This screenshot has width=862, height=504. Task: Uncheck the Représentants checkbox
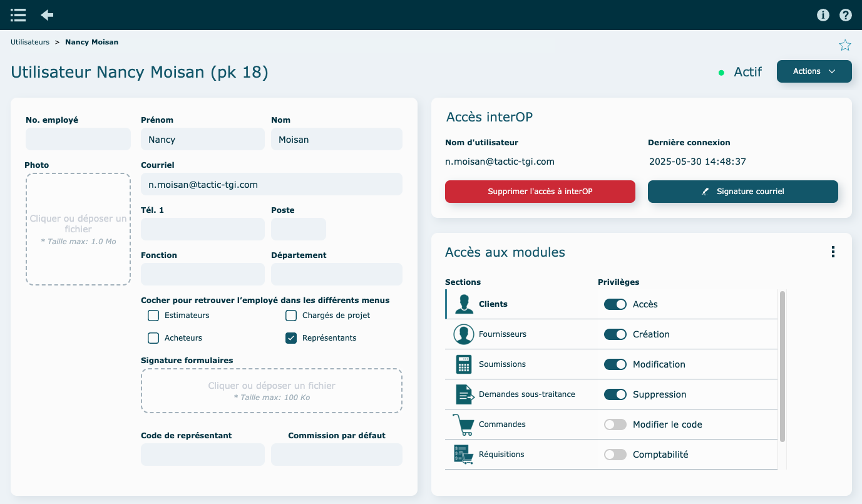(291, 338)
